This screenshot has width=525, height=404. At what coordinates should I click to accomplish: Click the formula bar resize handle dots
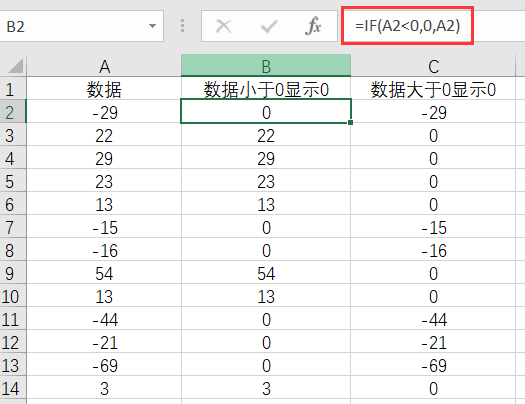pyautogui.click(x=182, y=26)
